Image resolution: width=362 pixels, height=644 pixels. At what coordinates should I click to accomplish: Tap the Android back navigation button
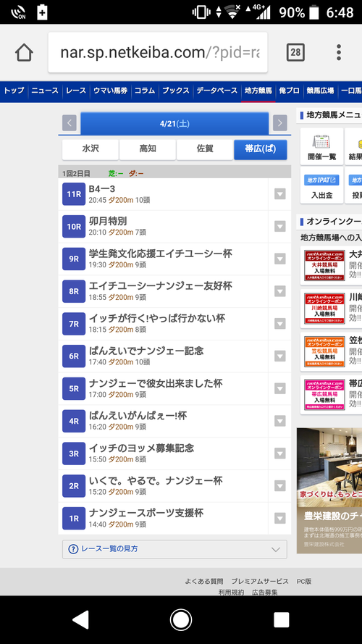click(80, 620)
